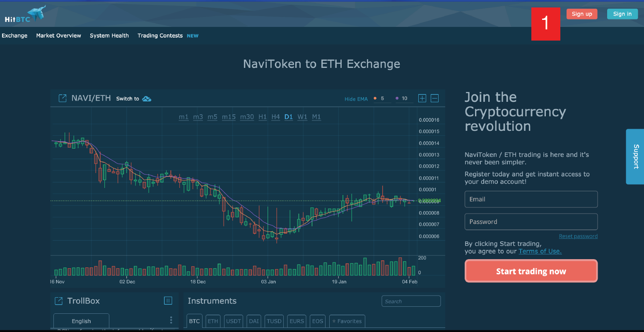Click the Instruments search box
Image resolution: width=644 pixels, height=332 pixels.
[x=411, y=301]
